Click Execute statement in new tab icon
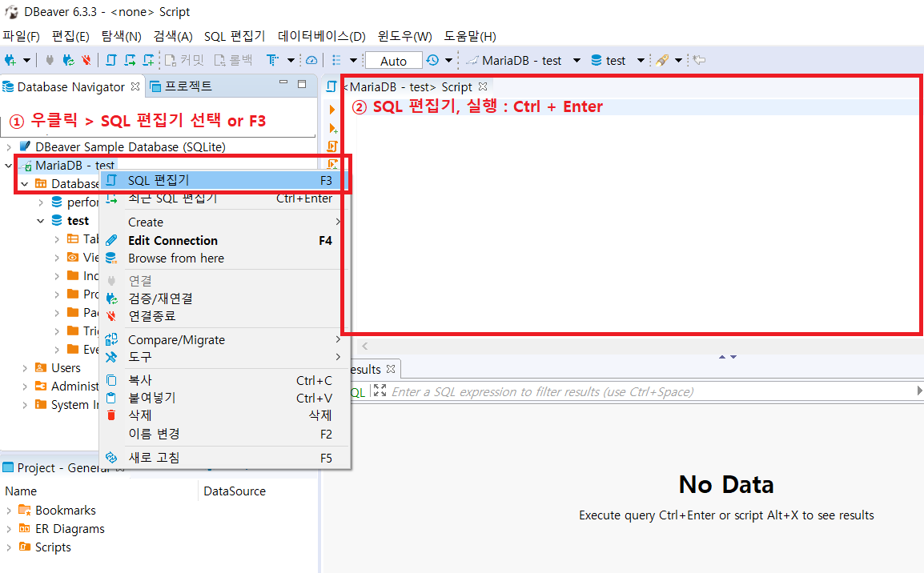This screenshot has height=573, width=924. tap(333, 128)
